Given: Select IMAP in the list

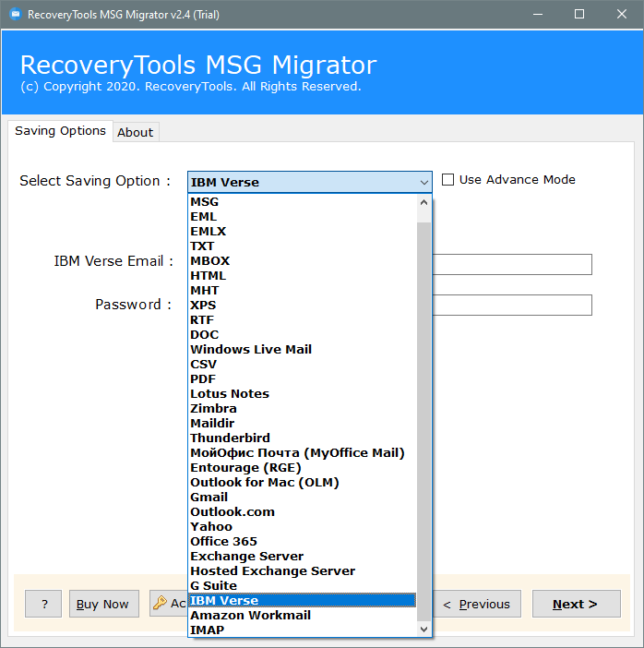Looking at the screenshot, I should 303,630.
